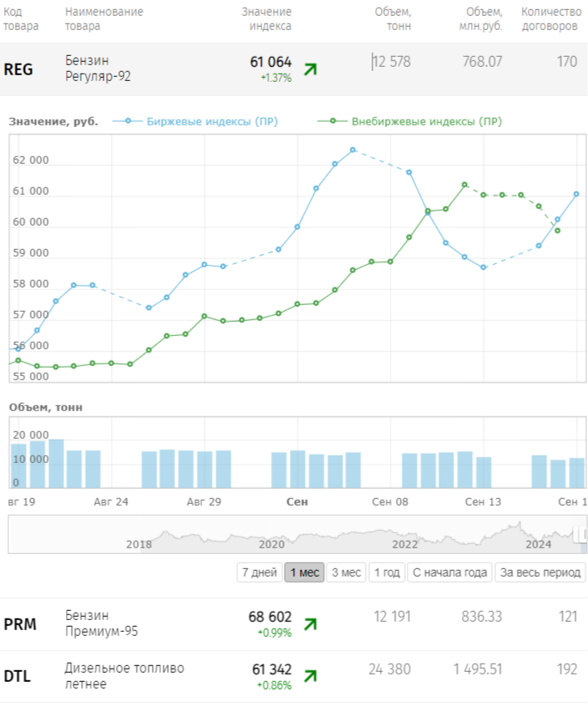Choose the За весь период range
Viewport: 588px width, 707px height.
click(x=540, y=572)
